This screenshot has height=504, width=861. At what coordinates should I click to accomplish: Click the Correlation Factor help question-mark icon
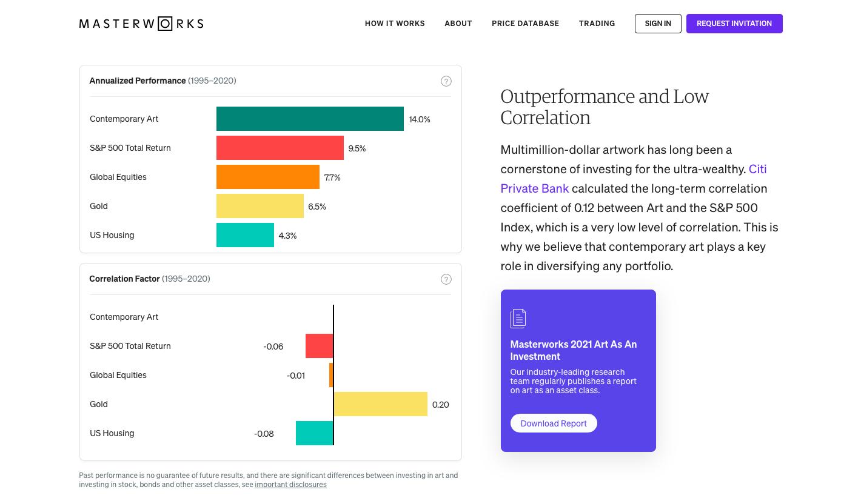pos(446,279)
